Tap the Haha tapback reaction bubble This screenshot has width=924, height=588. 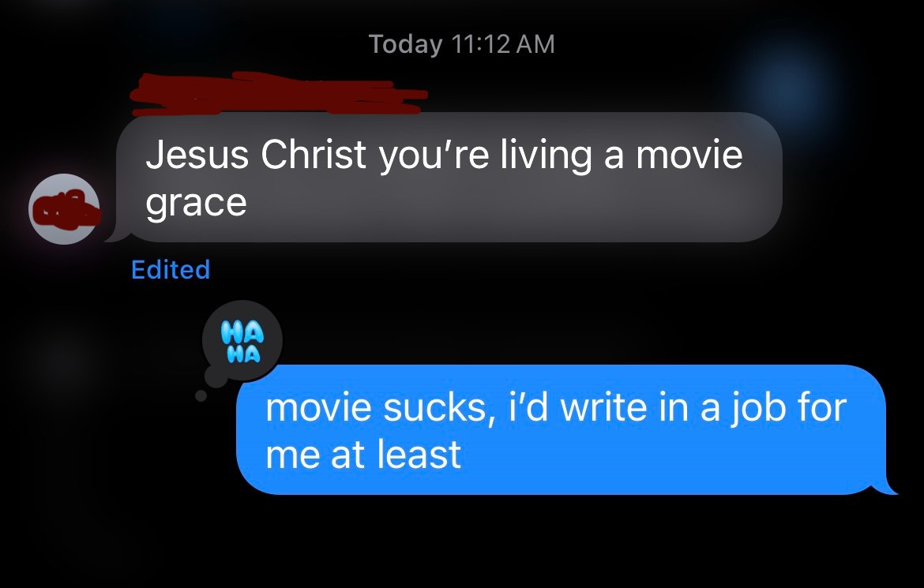point(242,340)
